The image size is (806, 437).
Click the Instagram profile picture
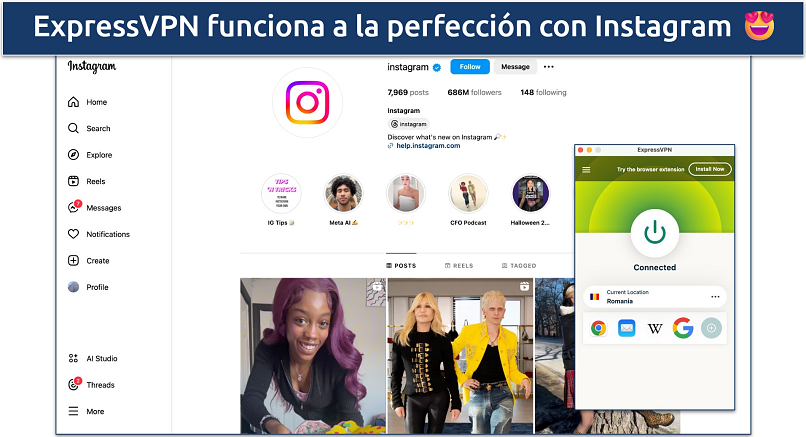click(307, 102)
